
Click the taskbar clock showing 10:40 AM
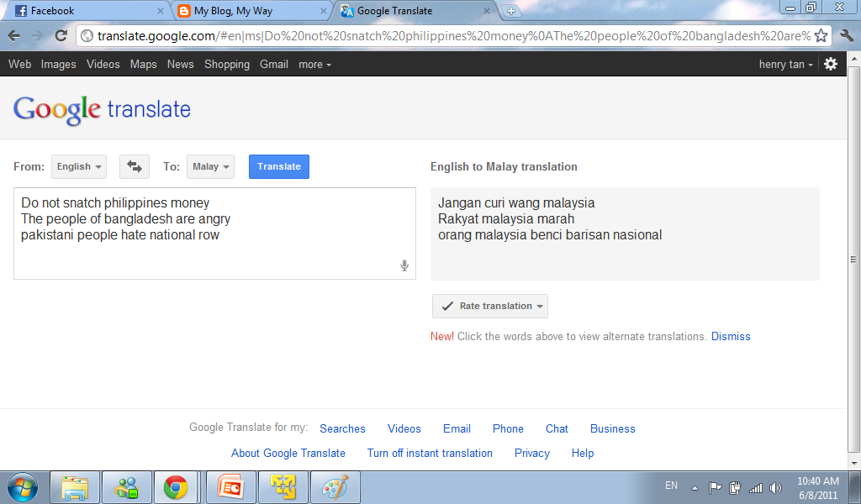coord(817,481)
